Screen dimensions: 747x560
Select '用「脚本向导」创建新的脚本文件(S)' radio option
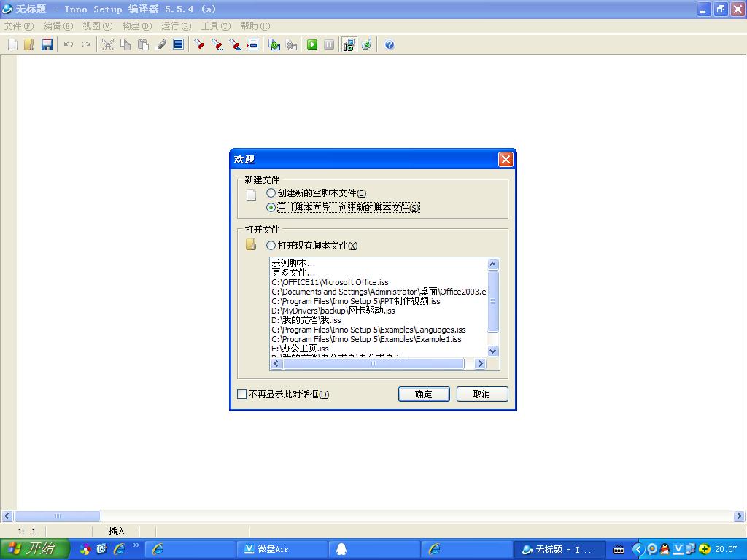pyautogui.click(x=271, y=207)
